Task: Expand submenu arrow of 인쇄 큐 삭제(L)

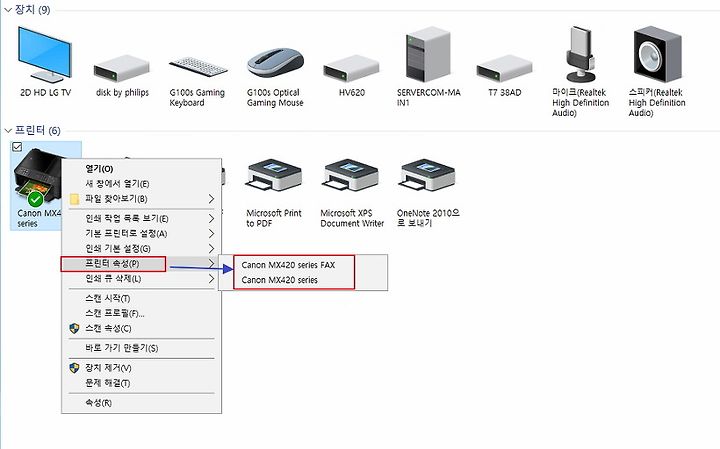Action: pos(211,279)
